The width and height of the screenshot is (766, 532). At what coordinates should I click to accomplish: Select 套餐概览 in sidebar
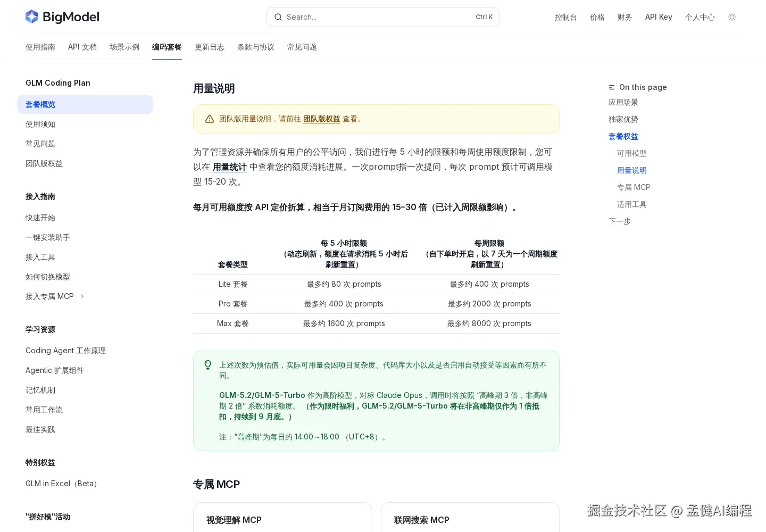click(x=85, y=104)
